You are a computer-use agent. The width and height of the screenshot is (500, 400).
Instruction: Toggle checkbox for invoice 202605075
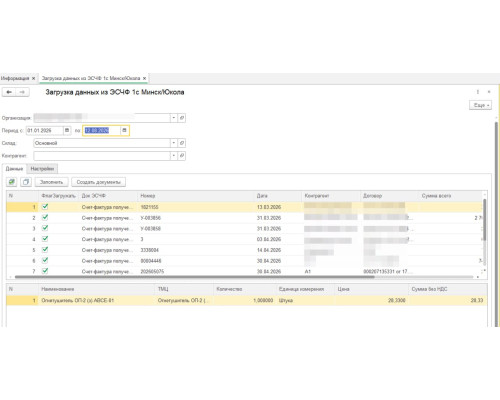point(45,271)
